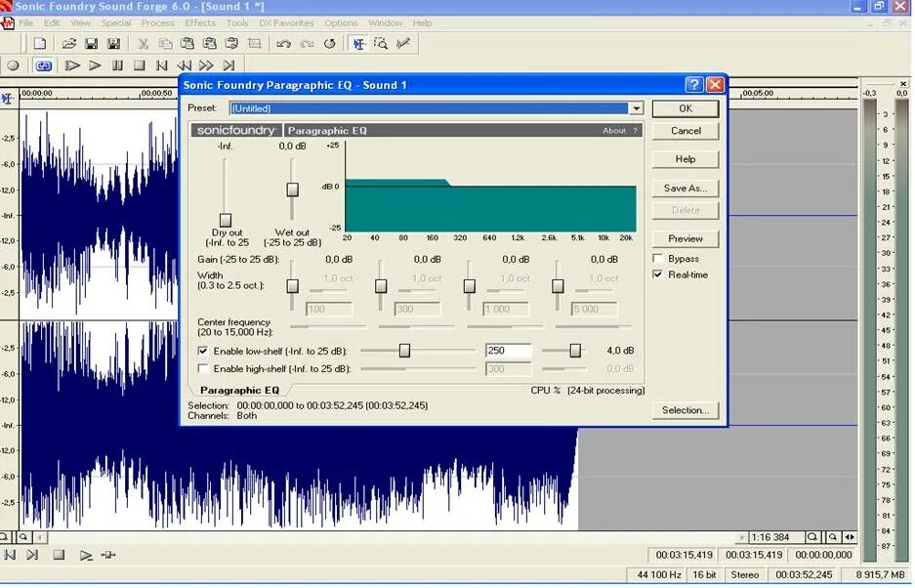Click OK in the Paragraphic EQ dialog
The height and width of the screenshot is (588, 915).
pyautogui.click(x=686, y=108)
